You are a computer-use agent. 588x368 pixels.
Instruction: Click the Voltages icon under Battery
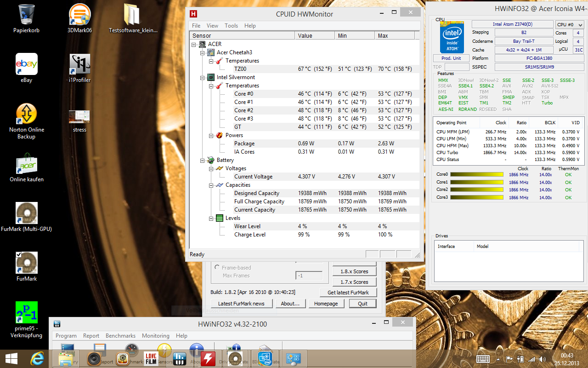tap(220, 168)
